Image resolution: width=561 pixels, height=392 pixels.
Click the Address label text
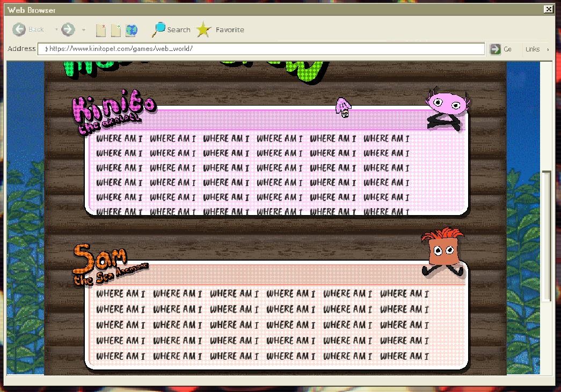click(21, 49)
